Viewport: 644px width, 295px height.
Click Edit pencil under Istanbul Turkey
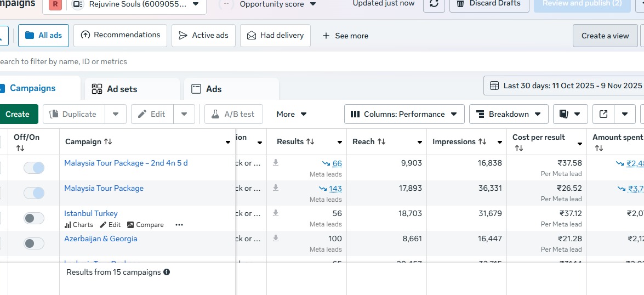tap(104, 225)
